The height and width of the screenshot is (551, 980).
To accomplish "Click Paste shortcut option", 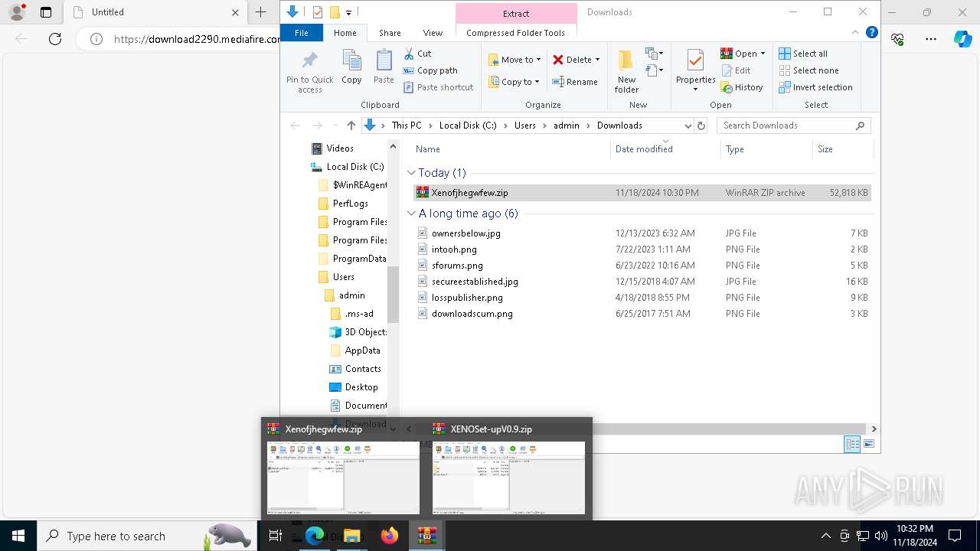I will click(x=438, y=87).
